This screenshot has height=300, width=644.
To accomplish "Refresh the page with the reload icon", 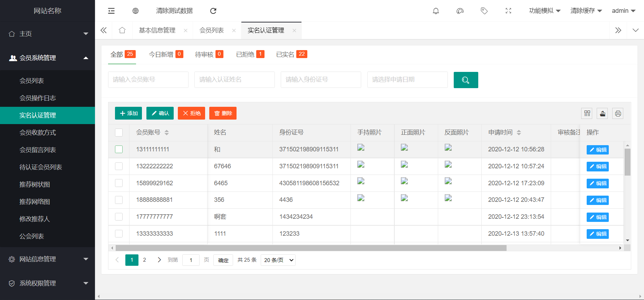I will pos(213,11).
